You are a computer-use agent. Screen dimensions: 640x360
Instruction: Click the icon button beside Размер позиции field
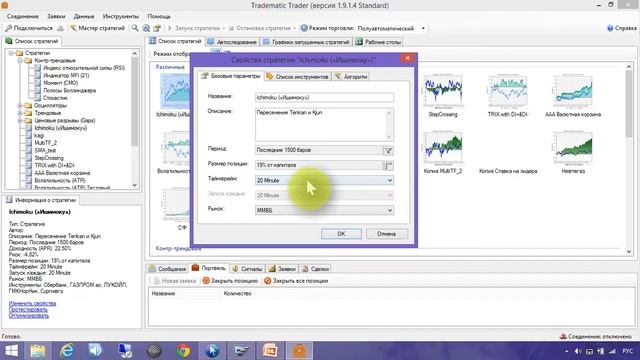pos(389,165)
